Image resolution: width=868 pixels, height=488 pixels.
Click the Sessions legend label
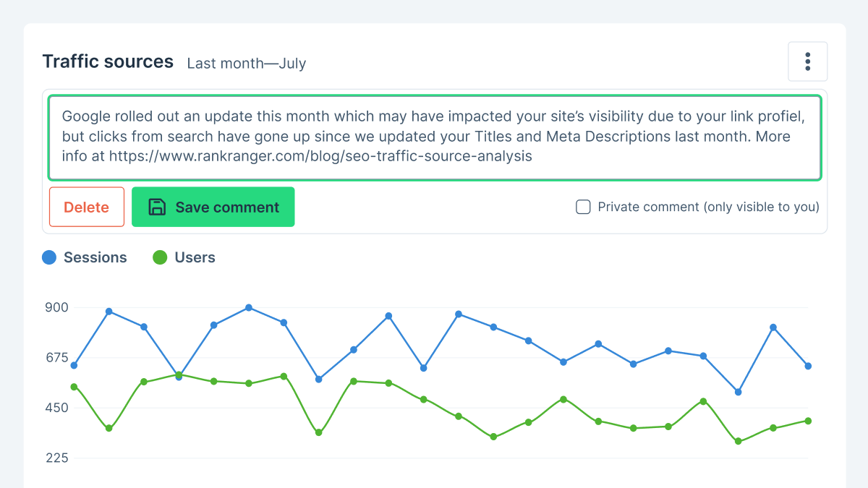[x=95, y=257]
